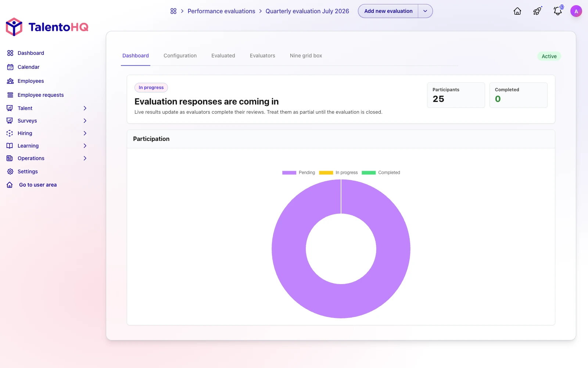Open the rocket icon in top bar
The width and height of the screenshot is (588, 368).
click(537, 11)
